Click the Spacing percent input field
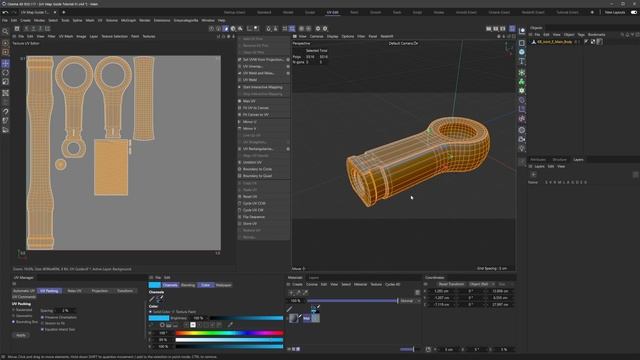This screenshot has height=360, width=640. click(66, 311)
